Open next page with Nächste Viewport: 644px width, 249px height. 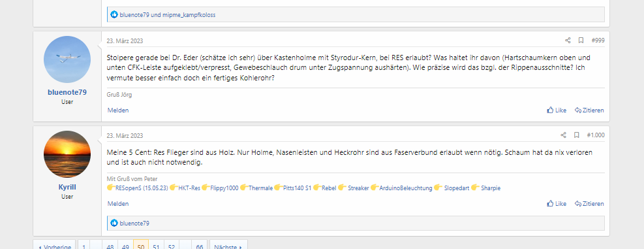[229, 246]
